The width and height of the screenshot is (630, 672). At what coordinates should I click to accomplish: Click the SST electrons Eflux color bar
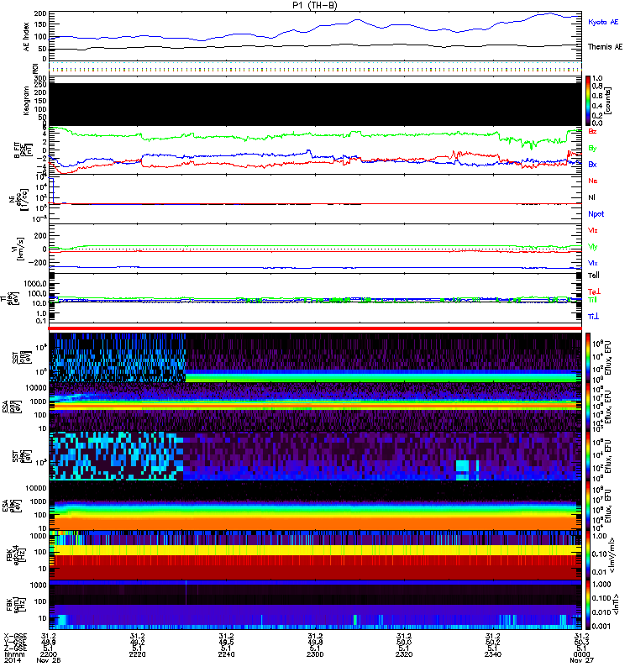[588, 456]
